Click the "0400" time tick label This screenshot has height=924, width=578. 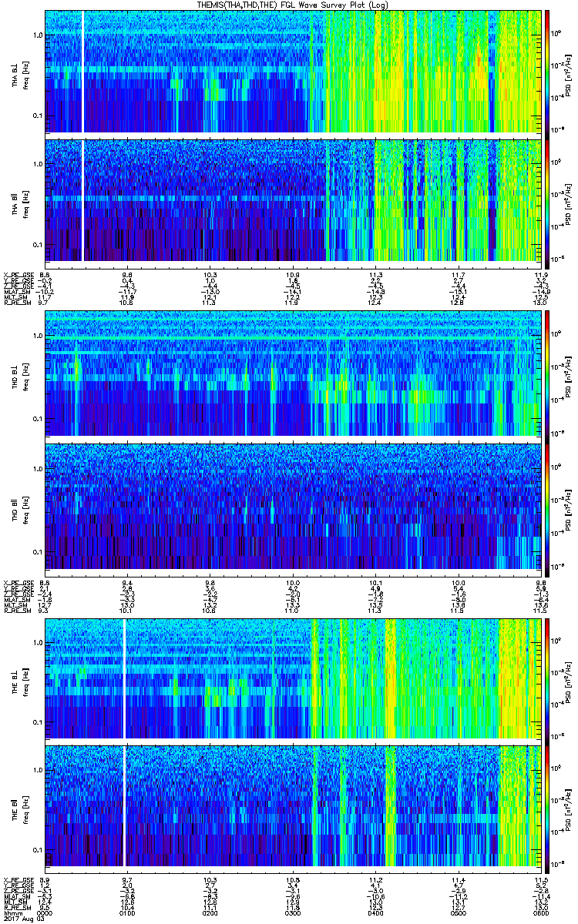[375, 913]
